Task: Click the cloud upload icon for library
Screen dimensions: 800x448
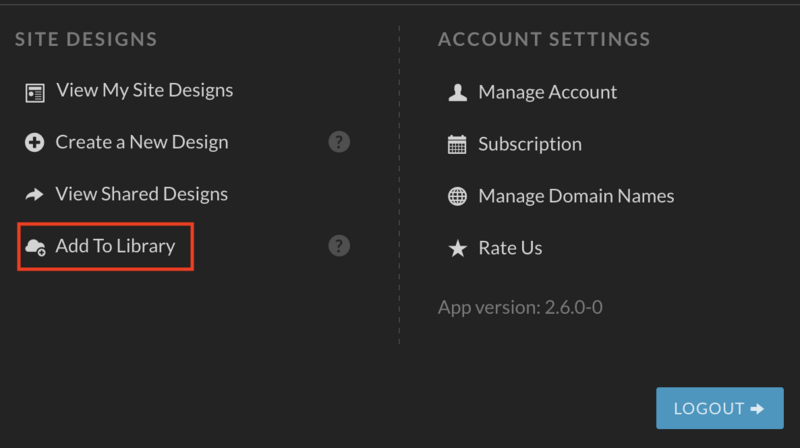Action: tap(35, 247)
